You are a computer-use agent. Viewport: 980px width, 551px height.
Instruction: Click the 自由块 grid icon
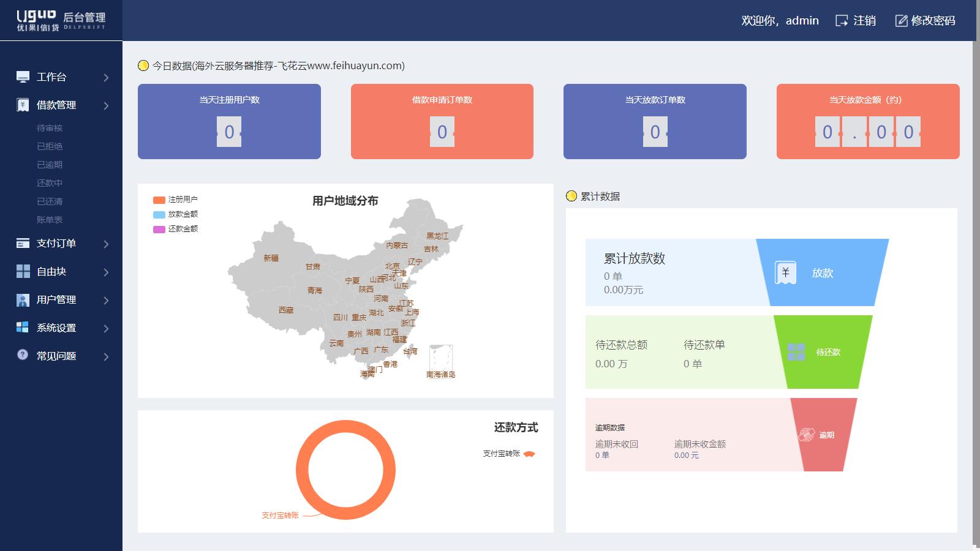pos(23,271)
